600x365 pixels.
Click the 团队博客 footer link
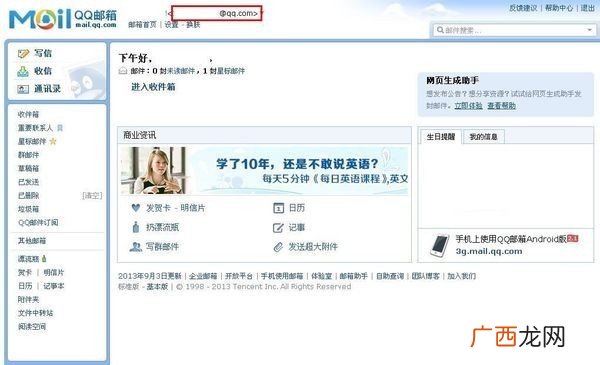426,276
